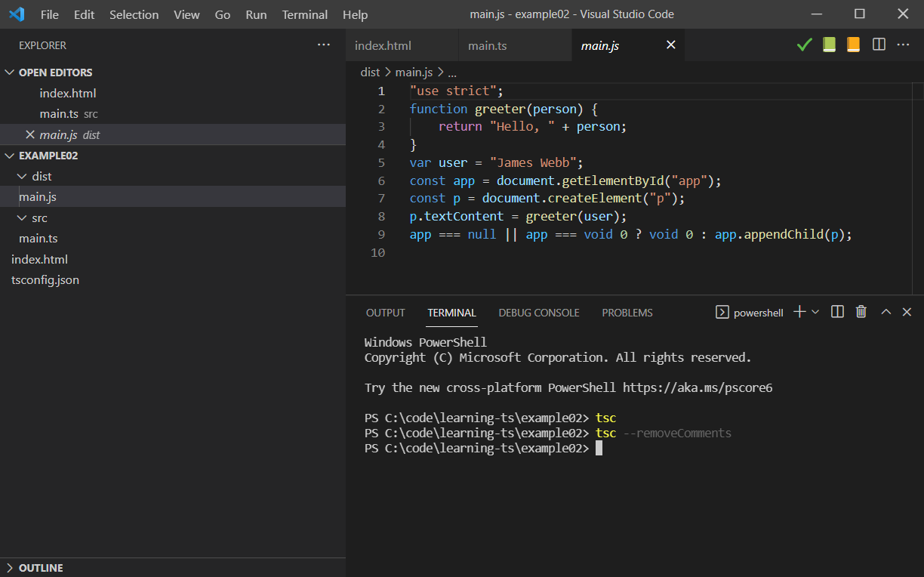Expand the Outline section
924x577 pixels.
point(10,568)
